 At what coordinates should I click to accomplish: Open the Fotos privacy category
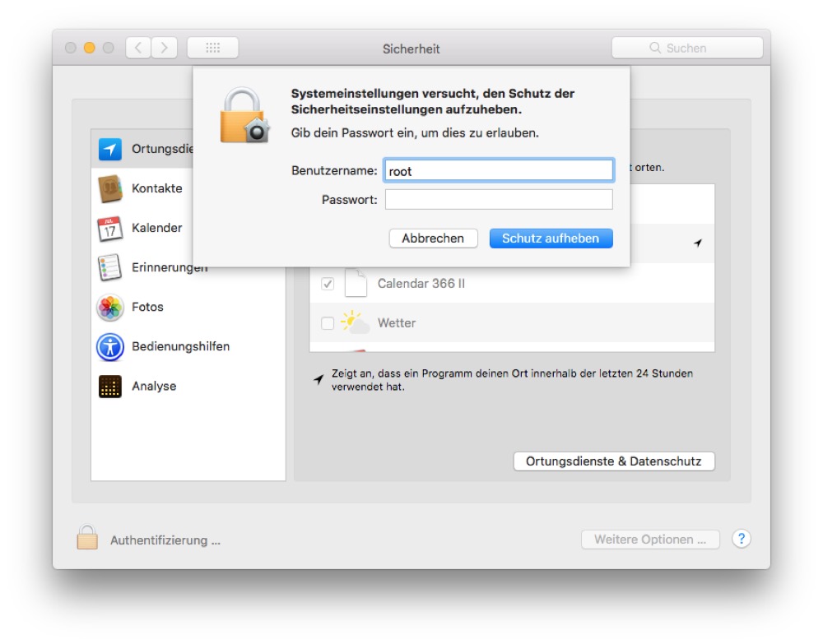click(147, 307)
